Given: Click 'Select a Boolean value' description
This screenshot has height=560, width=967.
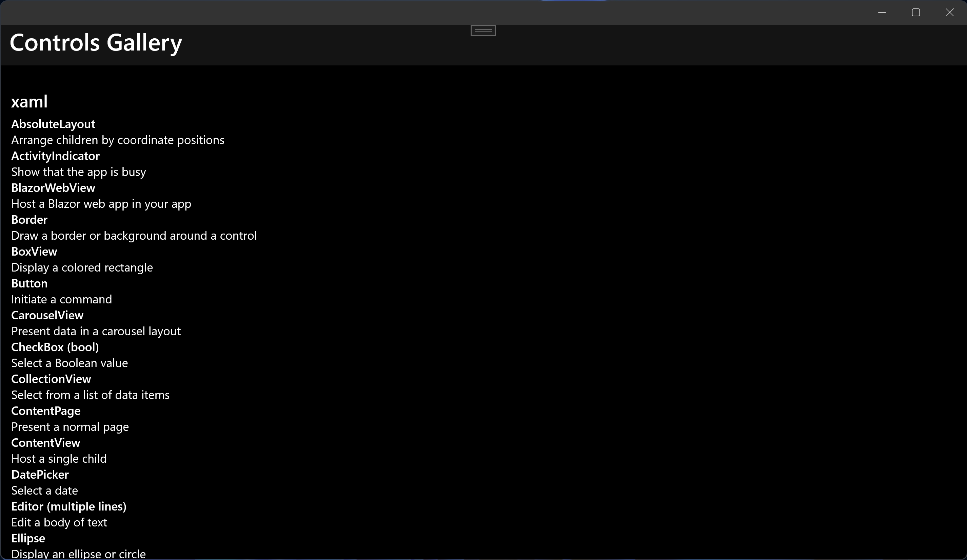Looking at the screenshot, I should pyautogui.click(x=70, y=363).
